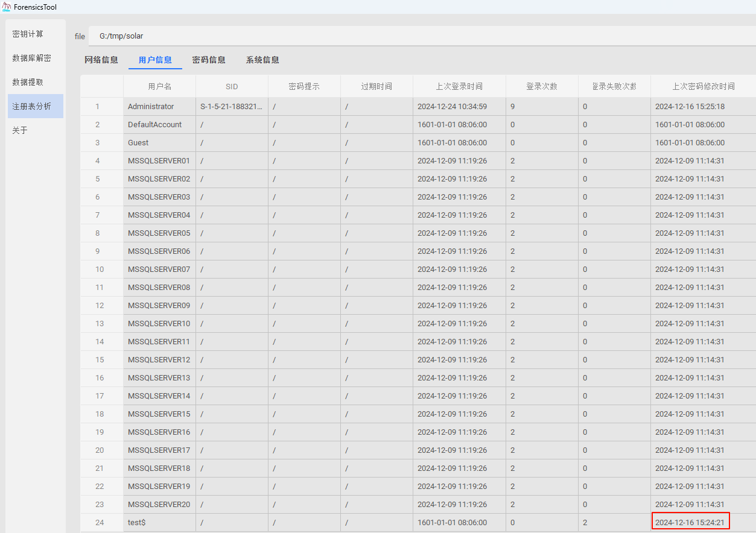Click the file path field G:/tmp/solar
756x533 pixels.
coord(422,36)
